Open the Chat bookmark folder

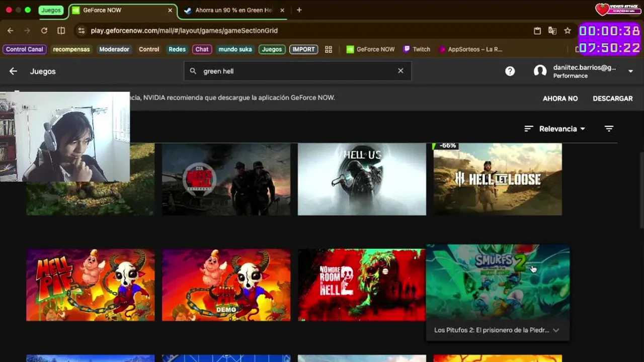[202, 49]
